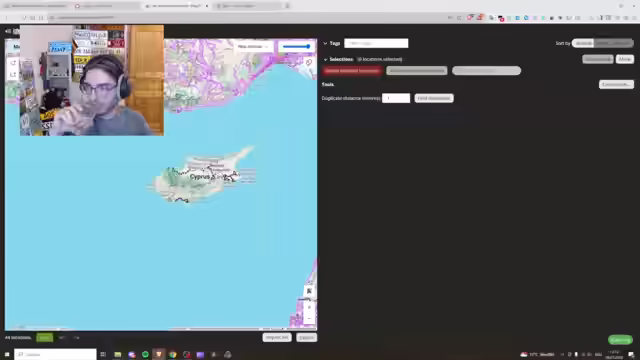Click the green Save button below map

(44, 338)
